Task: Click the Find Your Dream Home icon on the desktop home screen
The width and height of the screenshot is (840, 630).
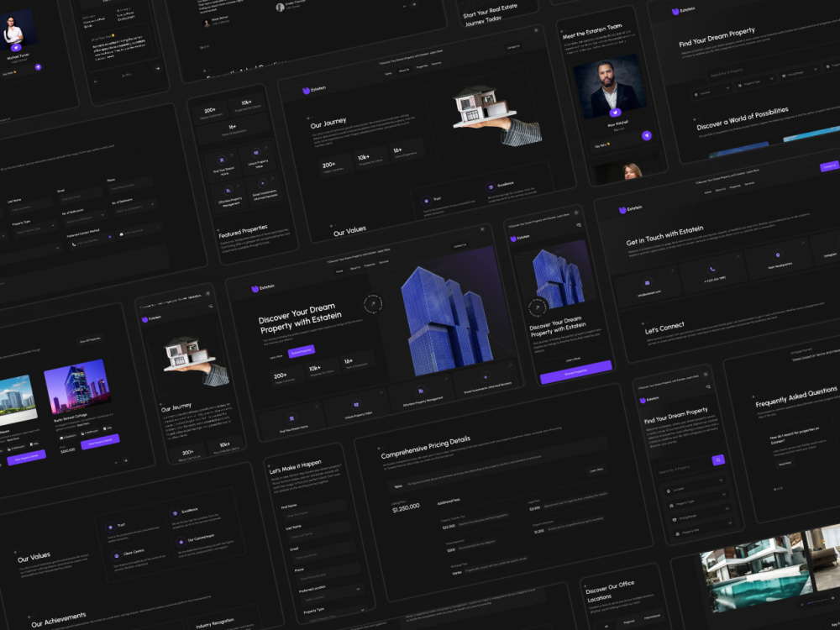Action: (291, 417)
